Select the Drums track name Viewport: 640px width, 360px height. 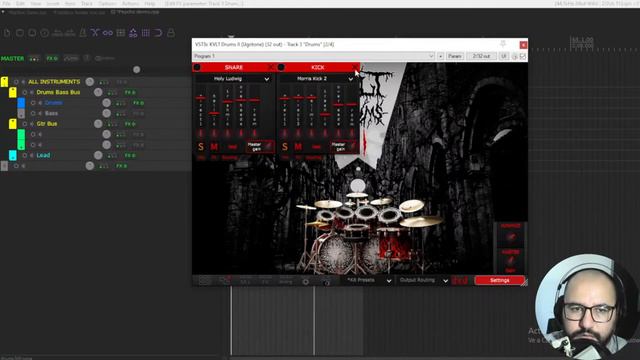pyautogui.click(x=53, y=103)
